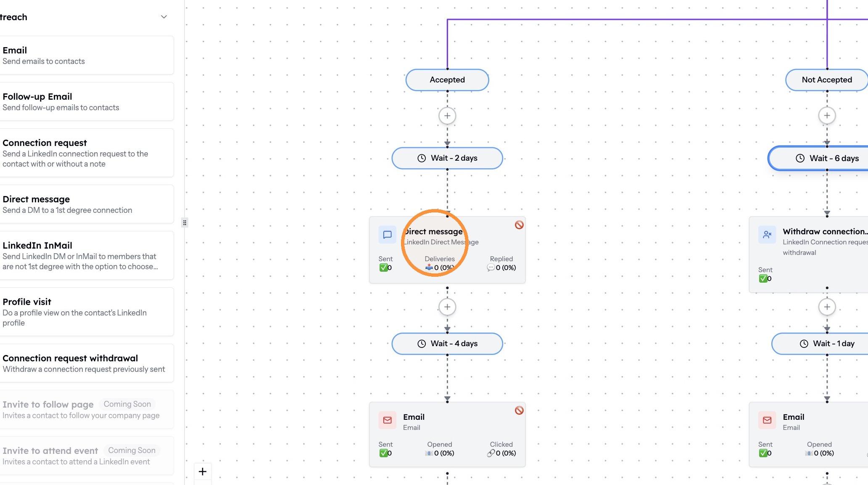Click Sent checkmark on Accepted branch Email card
868x485 pixels.
coord(383,453)
